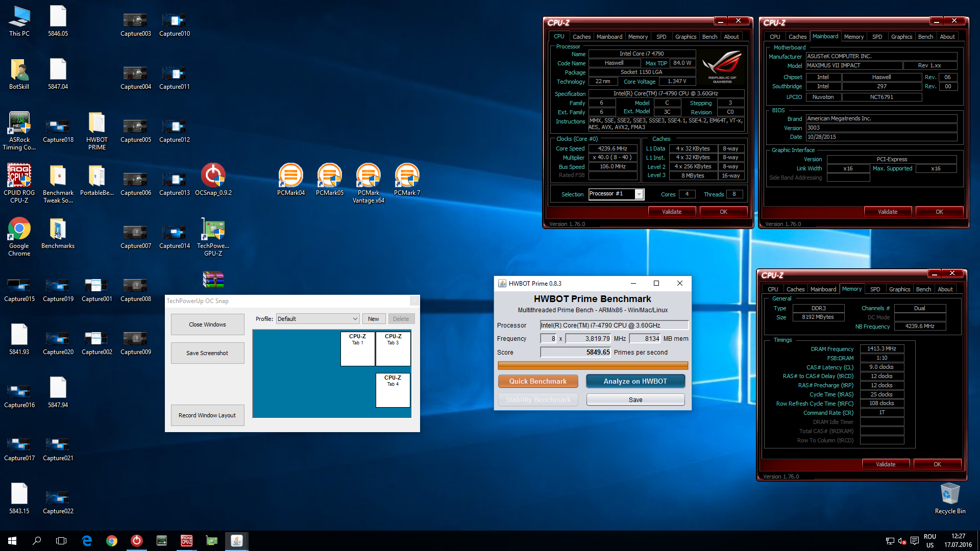Click the BIOS Version 3003 field
Image resolution: width=980 pixels, height=551 pixels.
[881, 128]
